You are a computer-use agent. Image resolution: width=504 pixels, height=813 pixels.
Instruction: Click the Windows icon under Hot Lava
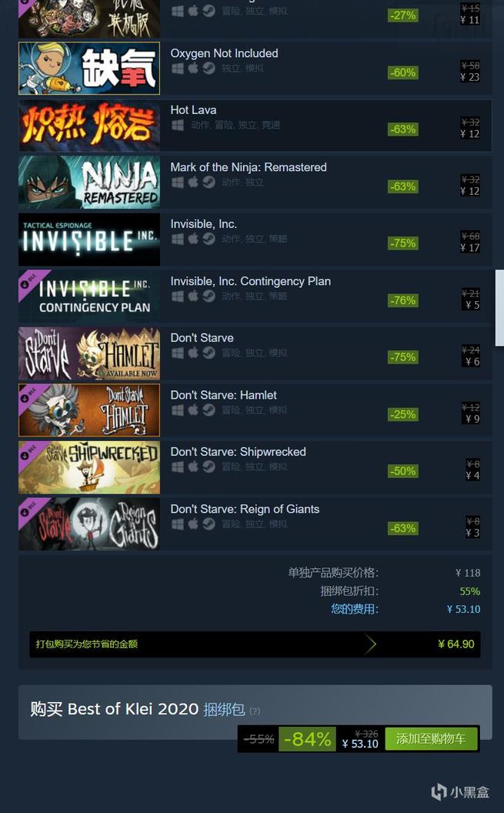(x=178, y=125)
